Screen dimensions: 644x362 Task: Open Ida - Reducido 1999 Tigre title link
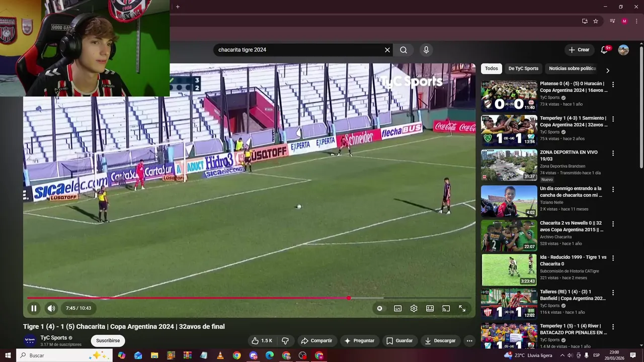[x=573, y=260]
